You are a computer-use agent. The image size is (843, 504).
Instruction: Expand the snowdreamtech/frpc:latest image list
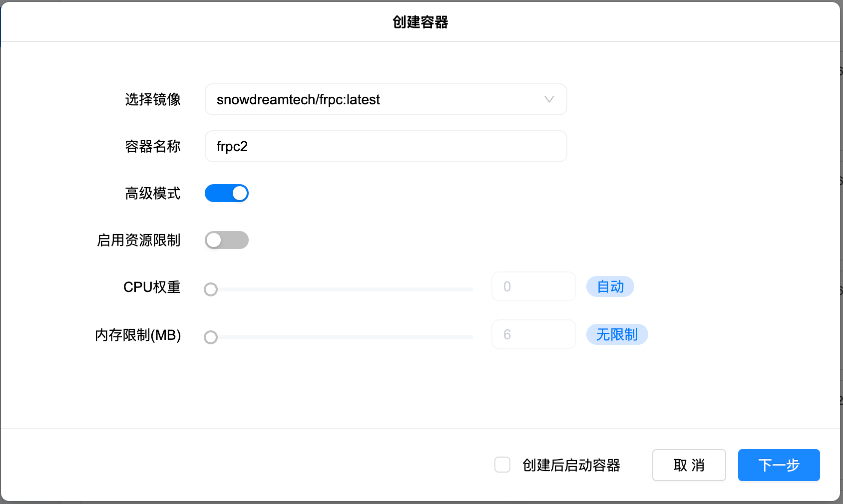(385, 99)
